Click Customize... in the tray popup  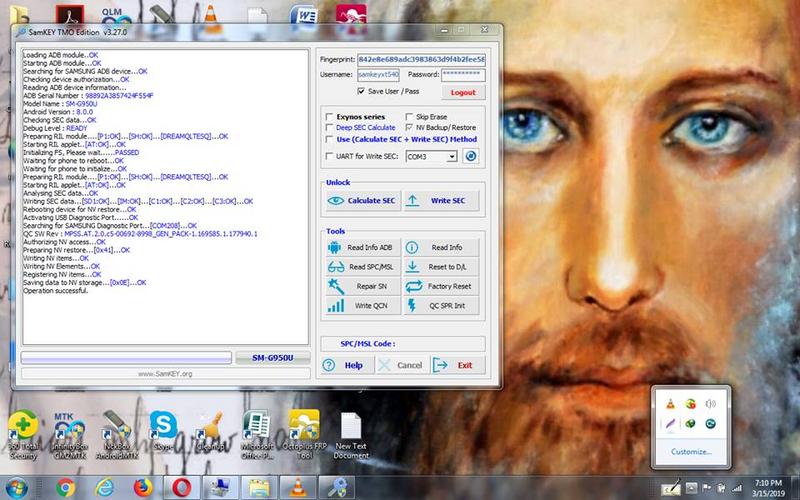point(691,452)
